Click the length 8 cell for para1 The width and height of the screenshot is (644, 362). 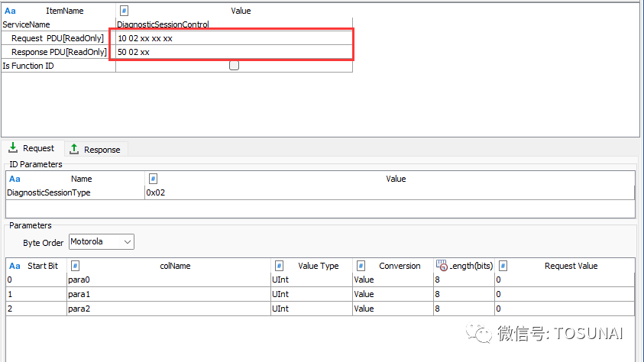[x=464, y=294]
